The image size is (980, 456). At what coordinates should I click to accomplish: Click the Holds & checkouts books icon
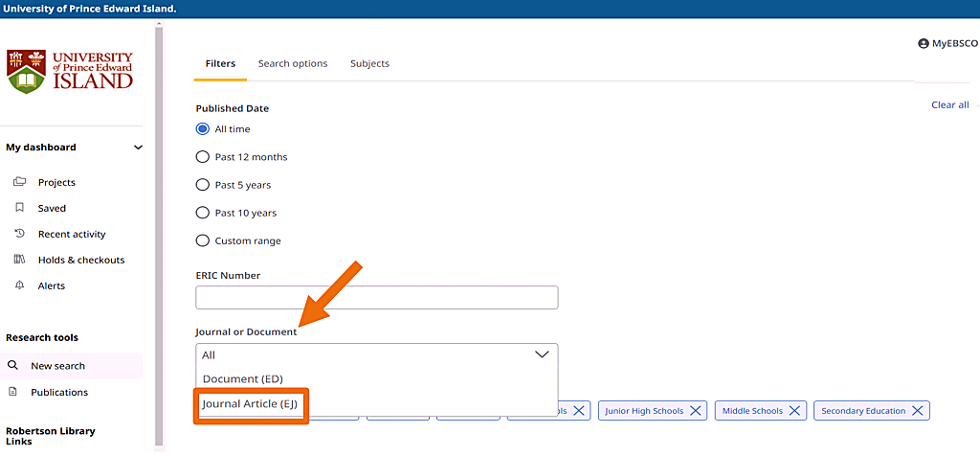coord(19,260)
